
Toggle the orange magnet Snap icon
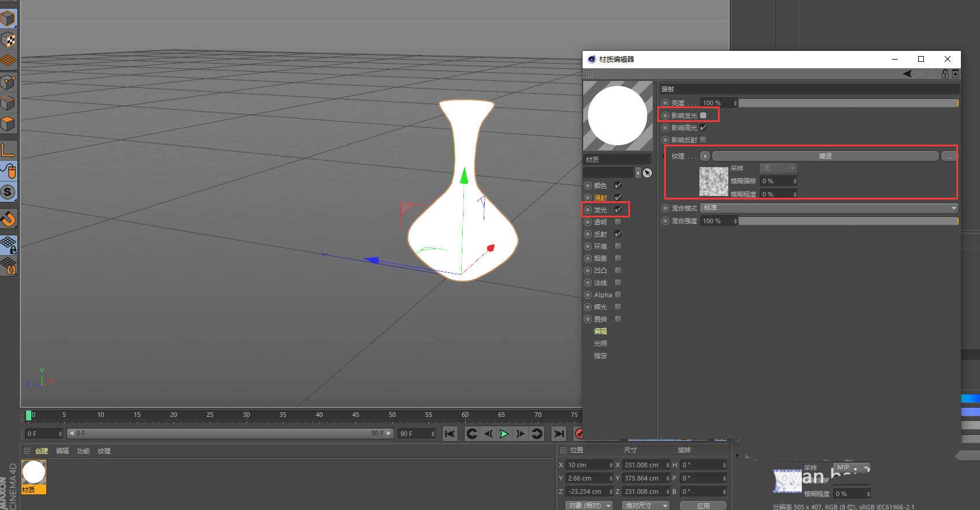click(8, 219)
